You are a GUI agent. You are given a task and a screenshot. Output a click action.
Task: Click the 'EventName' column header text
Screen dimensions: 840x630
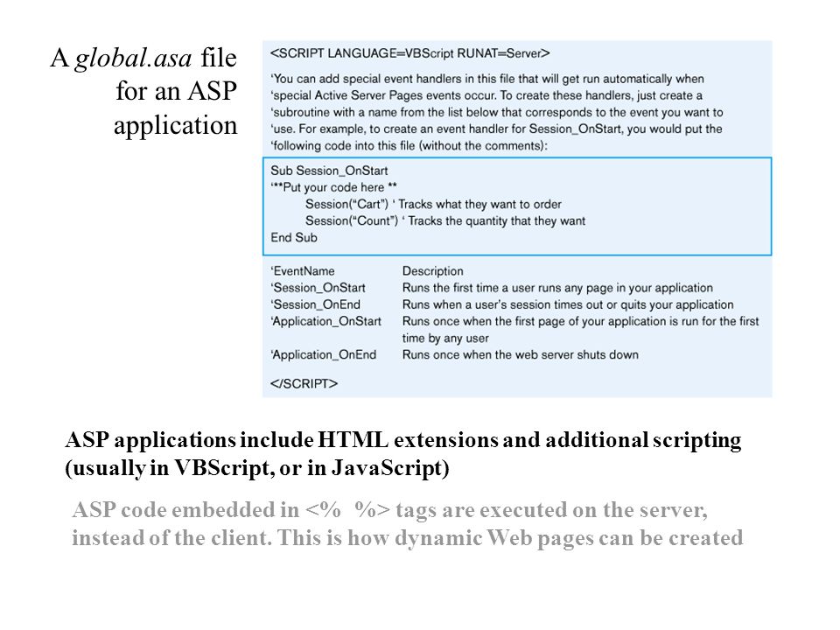point(303,271)
